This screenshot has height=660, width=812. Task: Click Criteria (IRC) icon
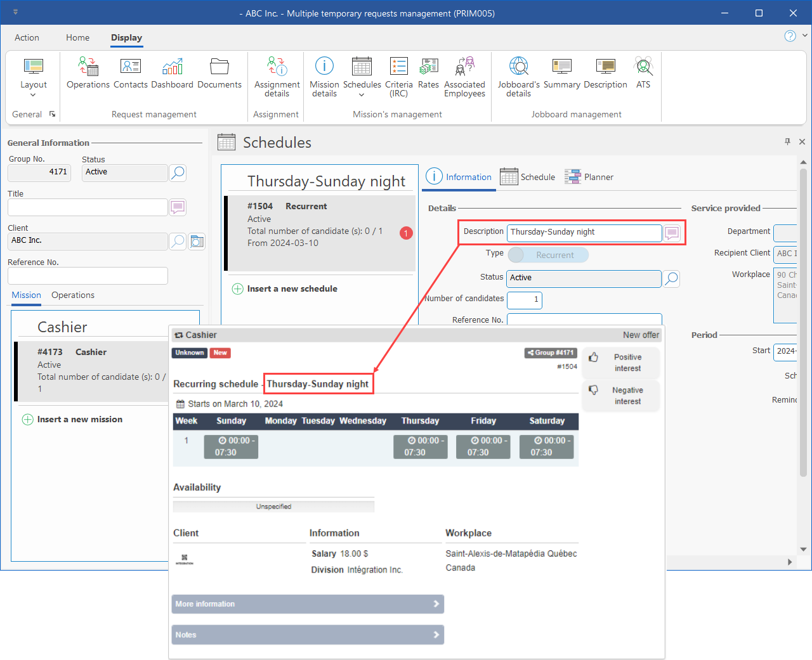[398, 67]
